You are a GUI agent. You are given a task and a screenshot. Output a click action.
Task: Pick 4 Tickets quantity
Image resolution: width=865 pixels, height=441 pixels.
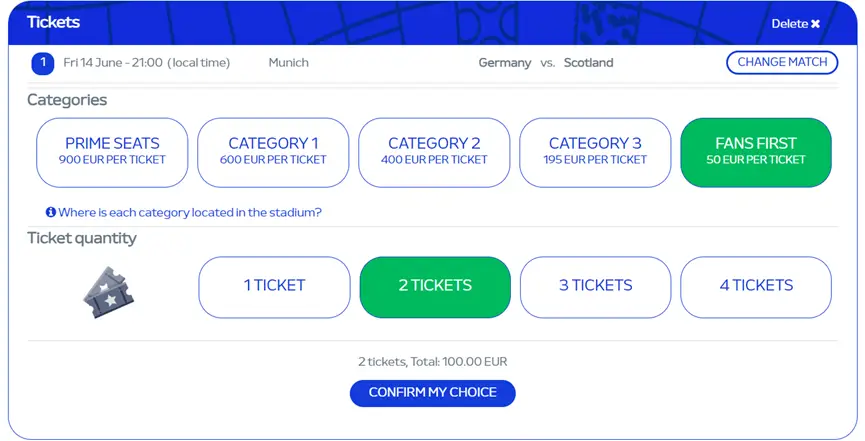click(x=756, y=287)
